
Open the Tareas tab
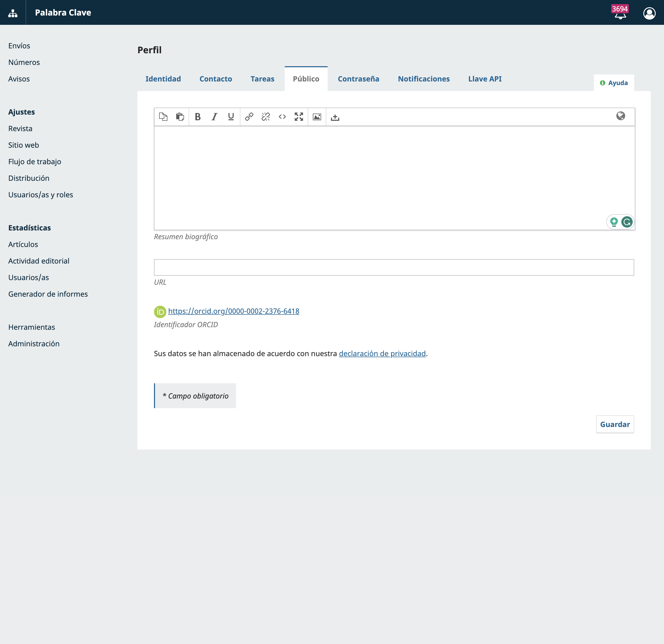(263, 79)
